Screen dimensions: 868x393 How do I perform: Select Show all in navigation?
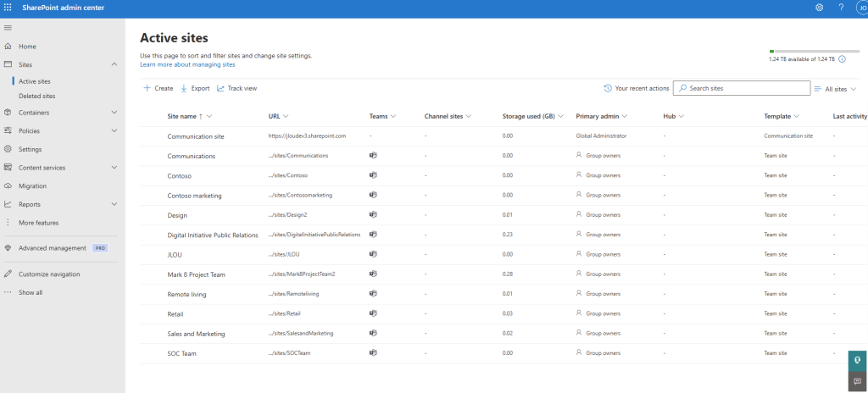[31, 292]
